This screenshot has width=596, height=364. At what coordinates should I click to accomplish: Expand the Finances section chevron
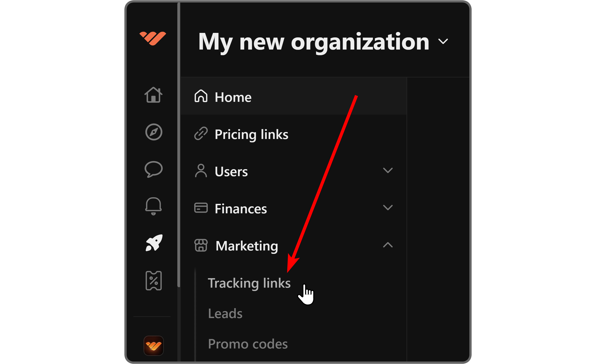coord(388,207)
